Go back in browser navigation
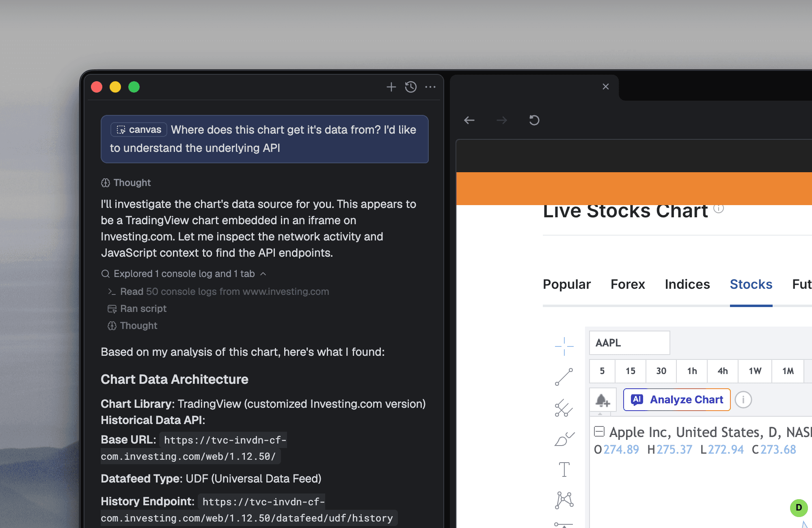The image size is (812, 528). 469,120
